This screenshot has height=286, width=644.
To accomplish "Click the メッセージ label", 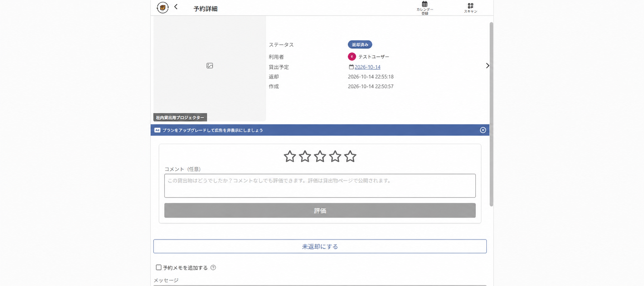I will click(166, 280).
